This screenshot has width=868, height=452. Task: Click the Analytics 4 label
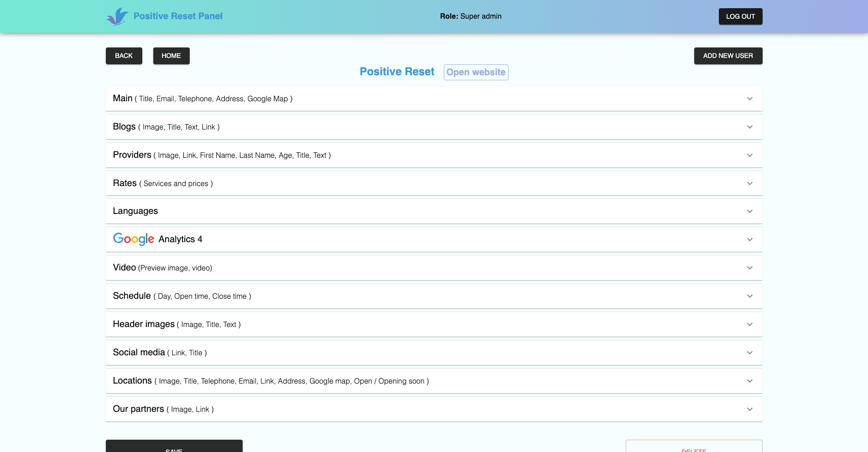(x=181, y=239)
